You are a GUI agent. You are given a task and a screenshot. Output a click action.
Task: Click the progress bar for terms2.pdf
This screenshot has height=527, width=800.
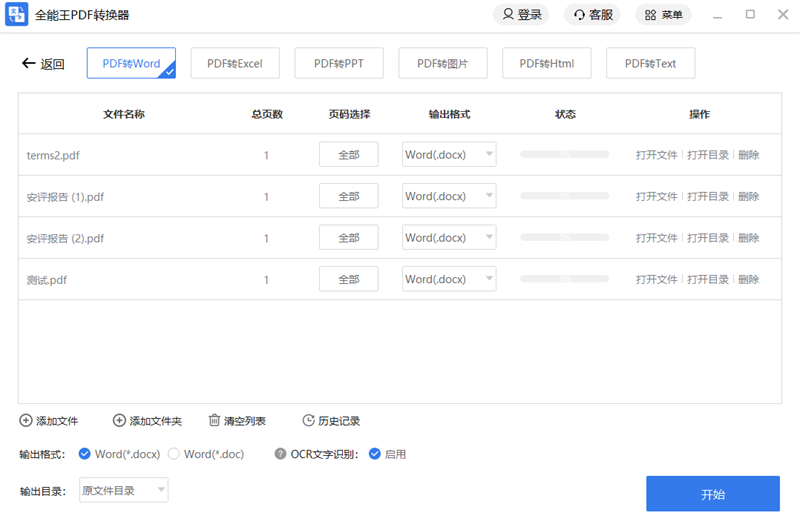[x=564, y=155]
